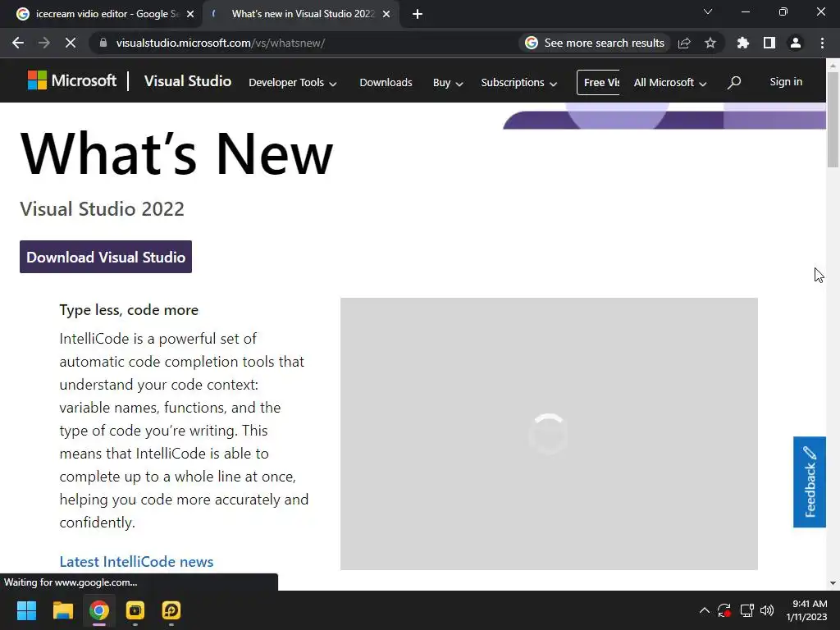Show hidden system tray icons
Image resolution: width=840 pixels, height=630 pixels.
(705, 610)
